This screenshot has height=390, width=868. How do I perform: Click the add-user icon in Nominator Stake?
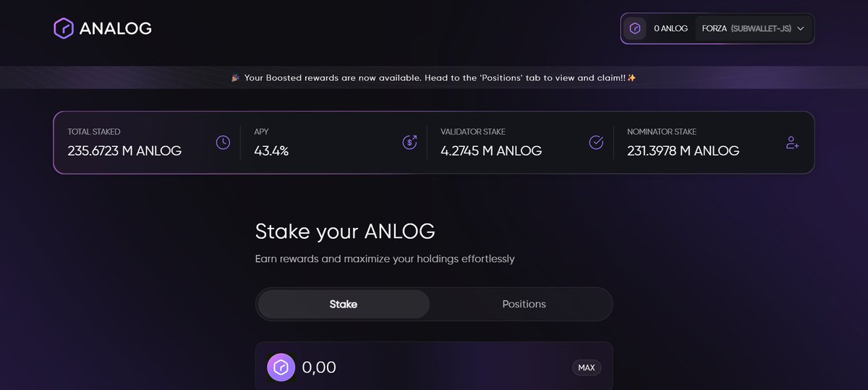point(792,143)
